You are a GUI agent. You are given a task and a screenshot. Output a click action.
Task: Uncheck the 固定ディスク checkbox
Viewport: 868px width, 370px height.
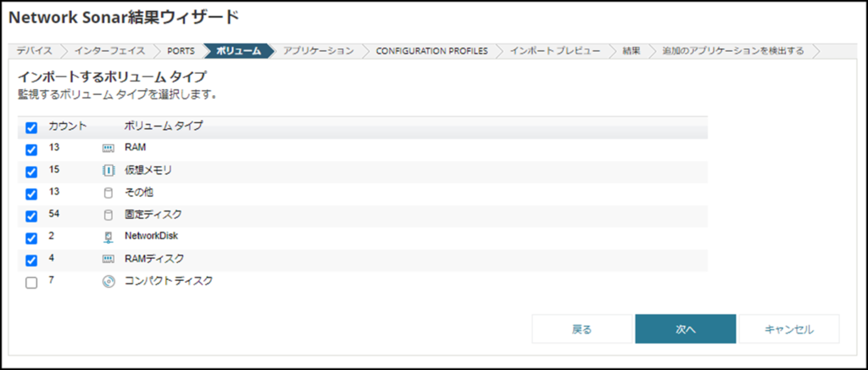[x=31, y=216]
